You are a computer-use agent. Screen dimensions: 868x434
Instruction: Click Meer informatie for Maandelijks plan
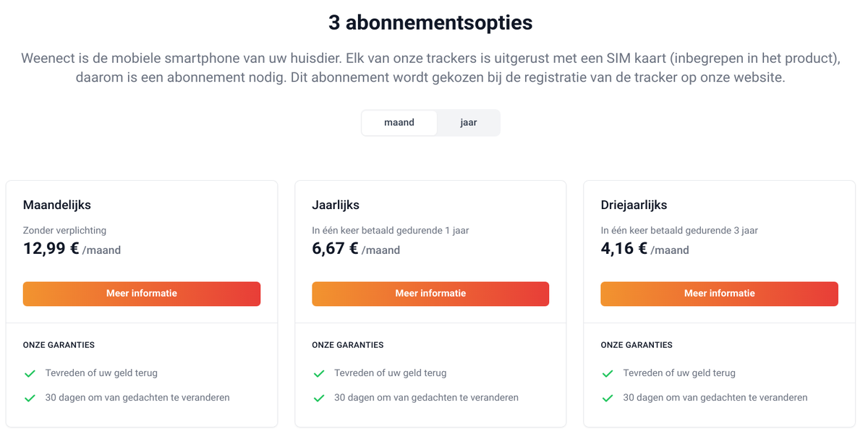coord(142,294)
